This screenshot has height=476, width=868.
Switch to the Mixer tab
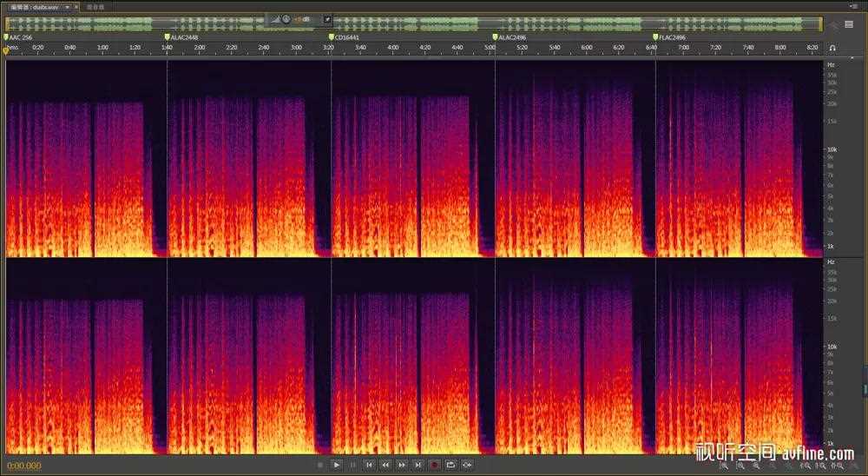pyautogui.click(x=95, y=6)
